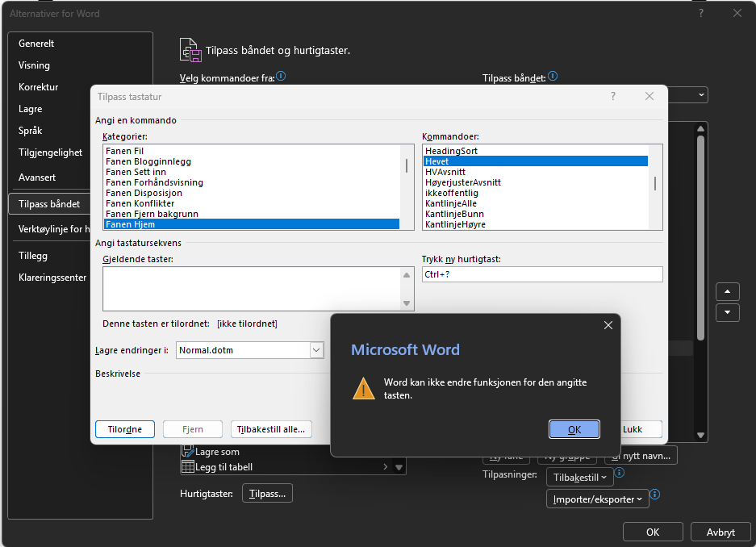Move item down with the down arrow button
This screenshot has height=547, width=756.
pos(727,312)
